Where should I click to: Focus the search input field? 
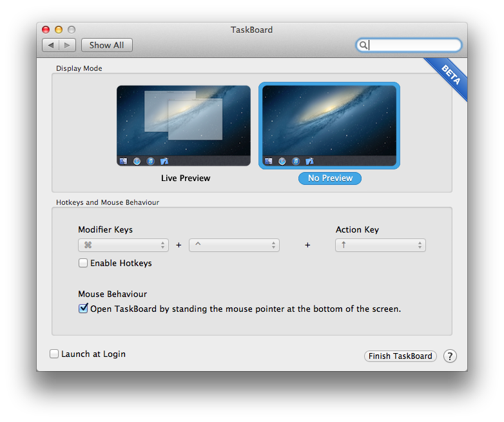tap(409, 45)
